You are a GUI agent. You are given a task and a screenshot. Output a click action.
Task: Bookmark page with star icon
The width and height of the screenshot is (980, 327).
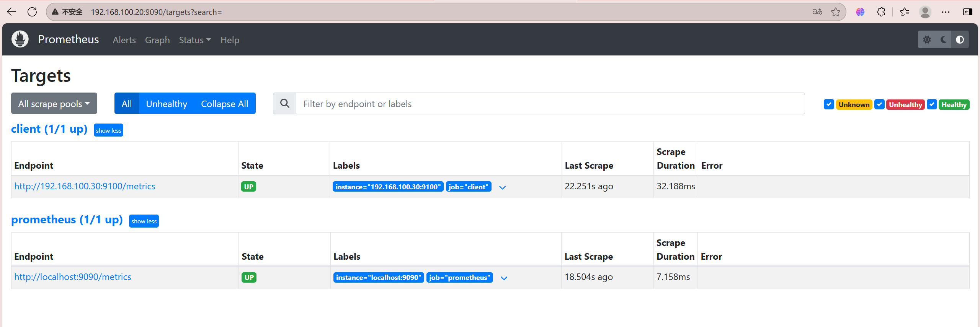835,12
